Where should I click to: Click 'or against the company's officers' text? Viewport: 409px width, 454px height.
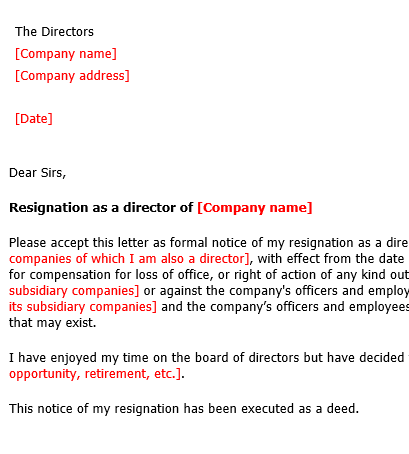[240, 291]
